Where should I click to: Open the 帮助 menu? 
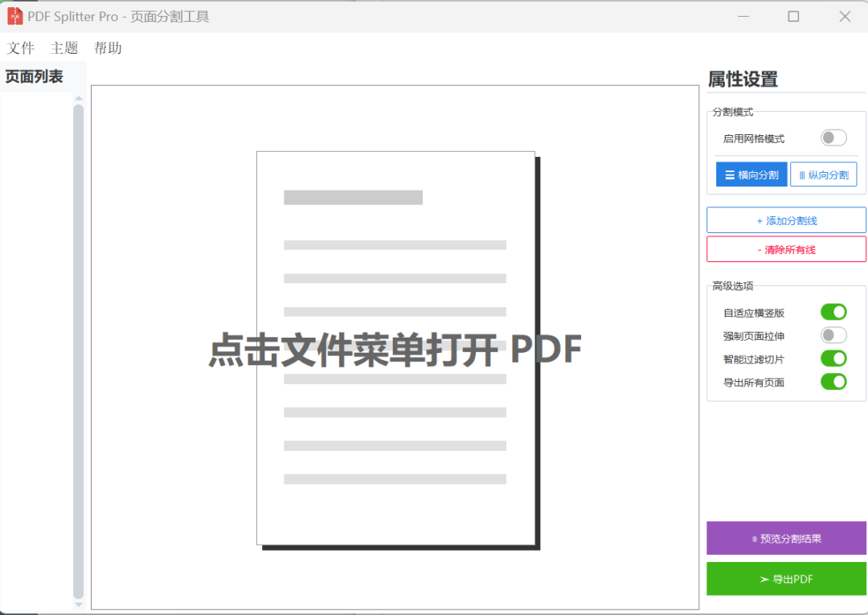(x=108, y=48)
